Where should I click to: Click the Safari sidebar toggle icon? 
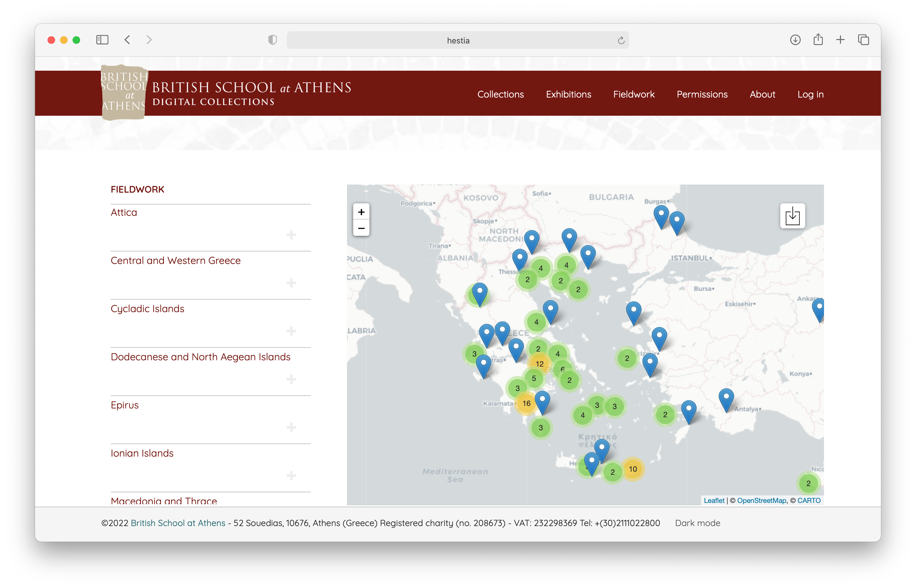pyautogui.click(x=102, y=40)
